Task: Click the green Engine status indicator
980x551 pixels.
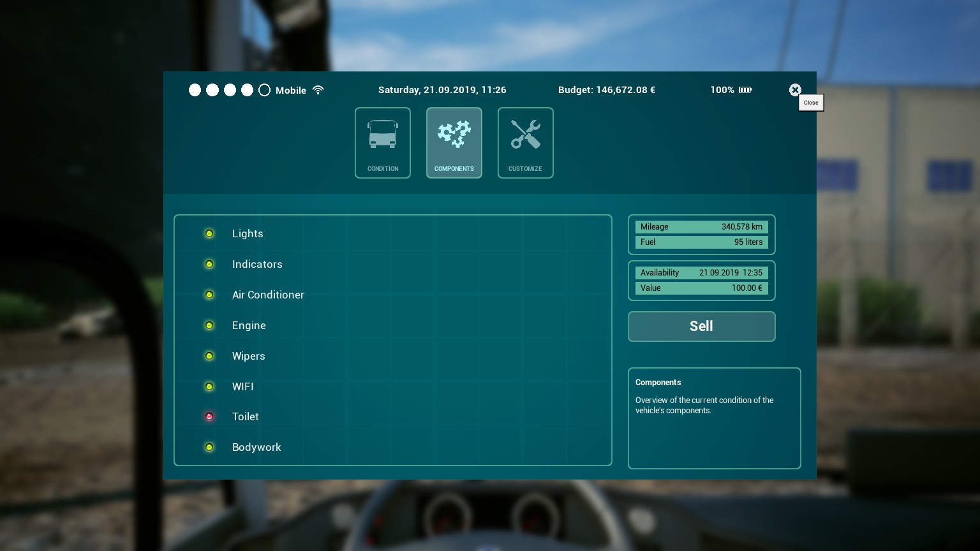Action: [x=209, y=325]
